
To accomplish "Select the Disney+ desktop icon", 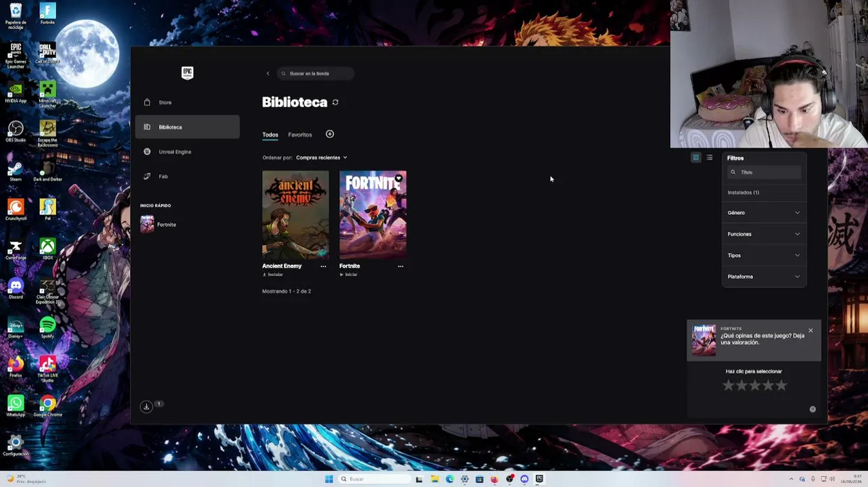I will [x=16, y=327].
